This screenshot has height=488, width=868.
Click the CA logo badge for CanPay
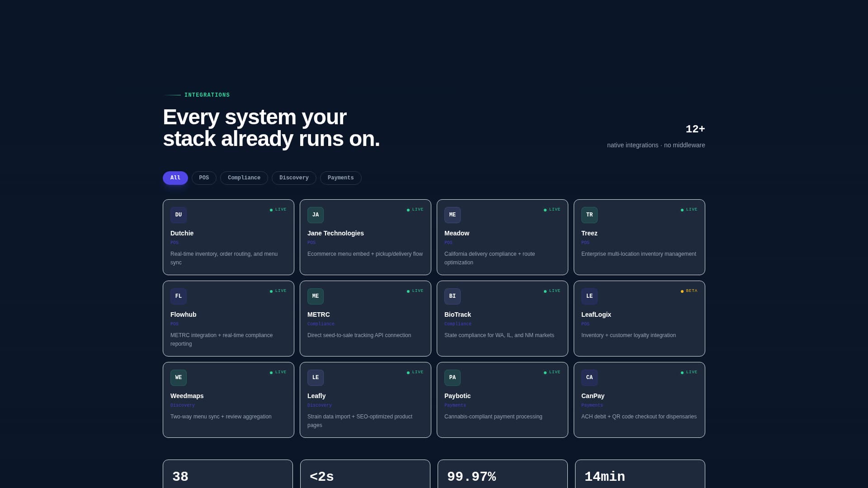(590, 378)
